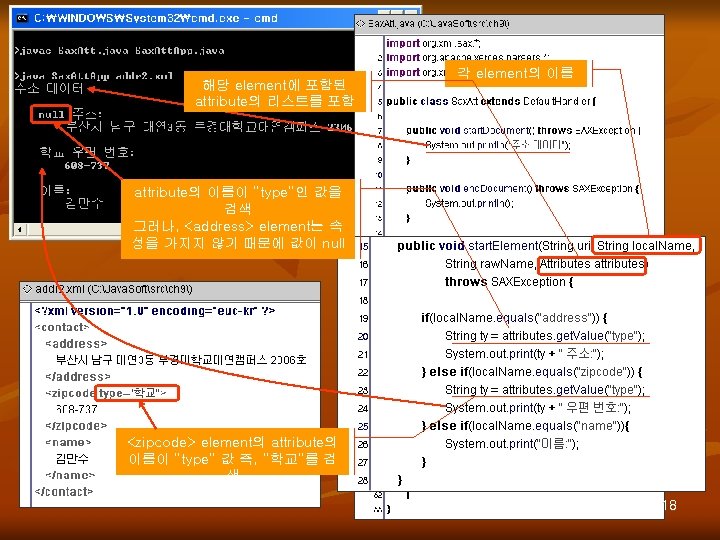This screenshot has width=720, height=540.
Task: Click 'public void startElement(String uri' on line 15
Action: (x=494, y=246)
